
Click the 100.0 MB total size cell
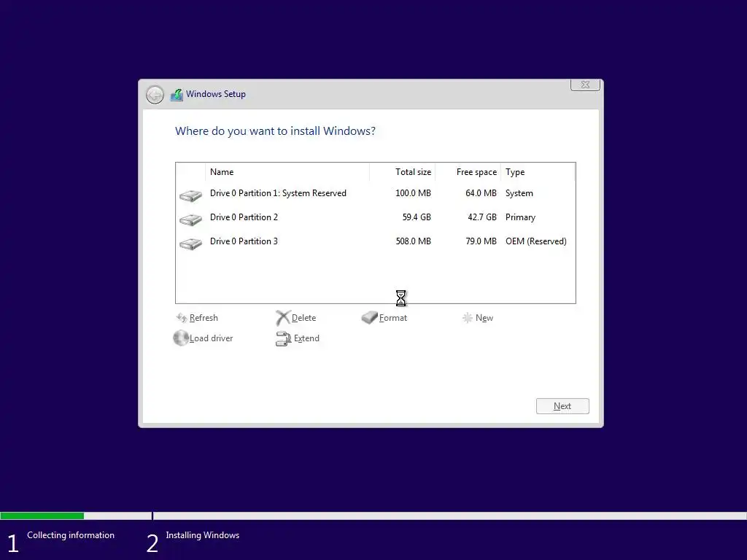coord(413,193)
